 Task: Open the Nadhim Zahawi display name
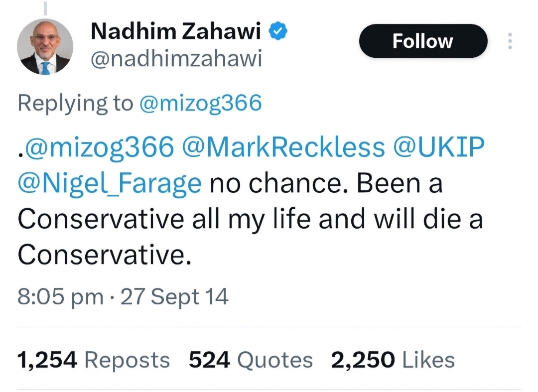[176, 32]
